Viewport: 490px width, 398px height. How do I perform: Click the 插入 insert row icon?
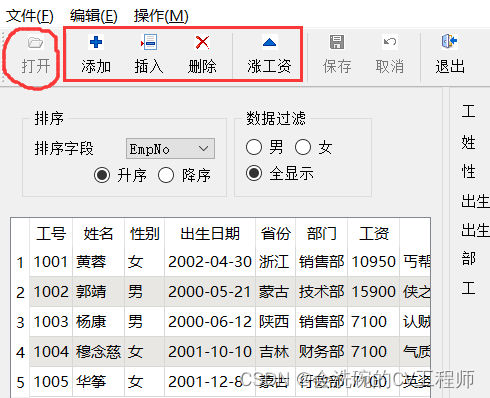pos(149,42)
